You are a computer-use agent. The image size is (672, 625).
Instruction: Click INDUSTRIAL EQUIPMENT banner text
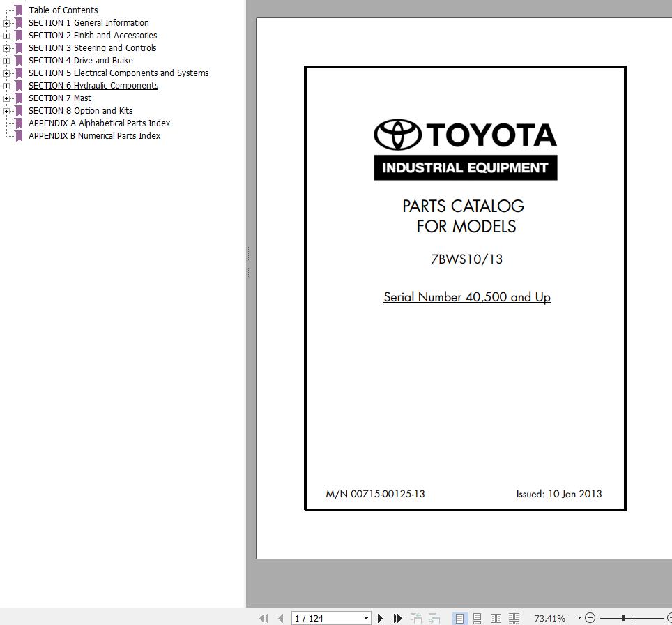(x=466, y=167)
